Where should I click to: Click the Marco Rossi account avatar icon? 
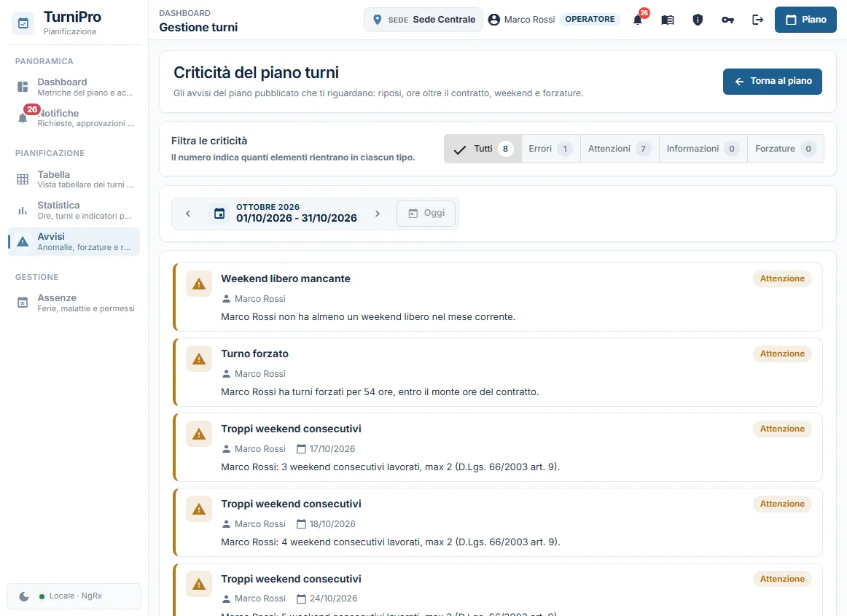click(493, 20)
